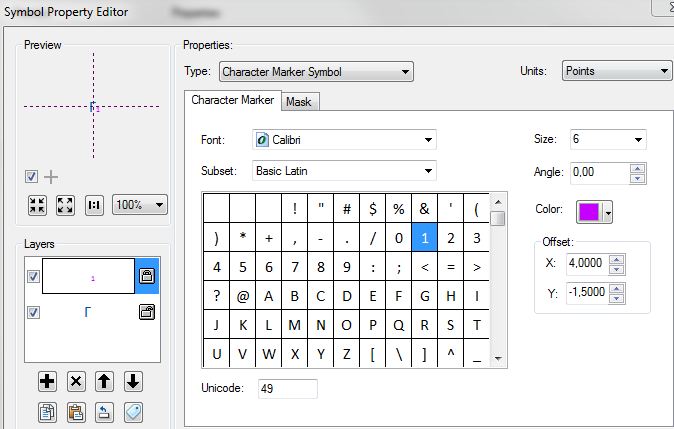
Task: Click the Unicode input field
Action: pyautogui.click(x=287, y=388)
